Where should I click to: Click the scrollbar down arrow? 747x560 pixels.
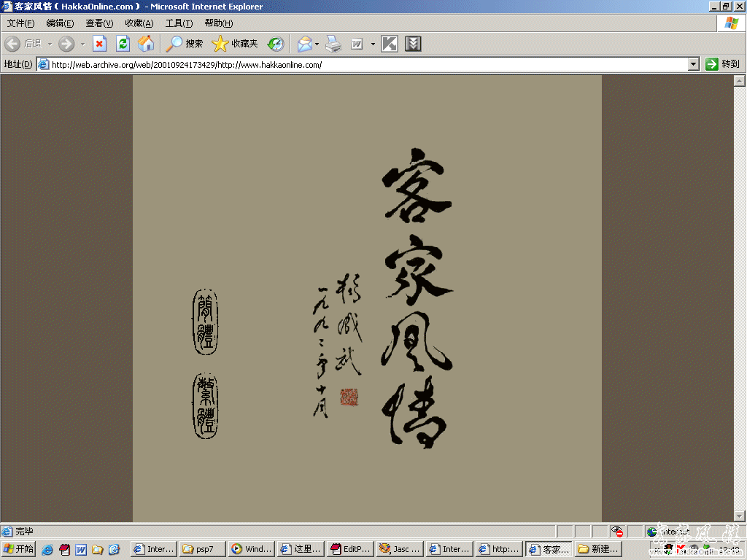(740, 516)
